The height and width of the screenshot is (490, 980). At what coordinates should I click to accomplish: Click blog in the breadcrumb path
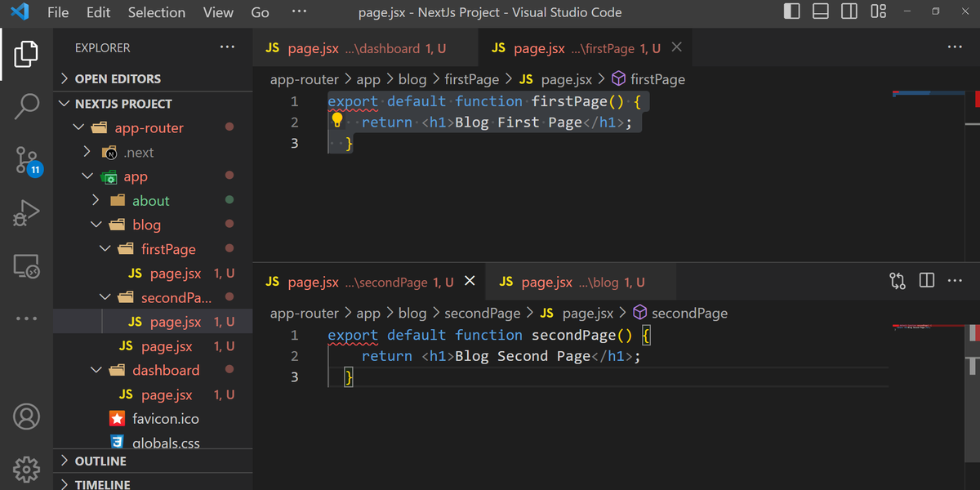click(x=412, y=78)
